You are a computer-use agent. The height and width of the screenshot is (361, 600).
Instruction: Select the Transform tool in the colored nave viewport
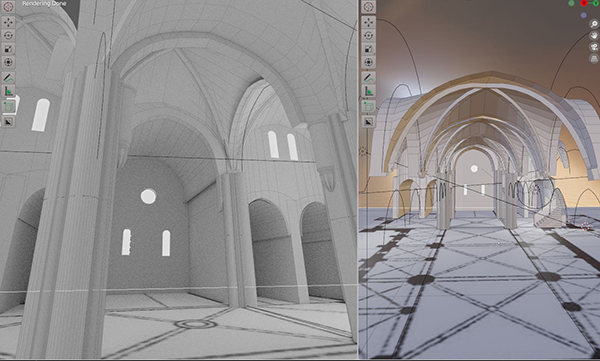(368, 62)
